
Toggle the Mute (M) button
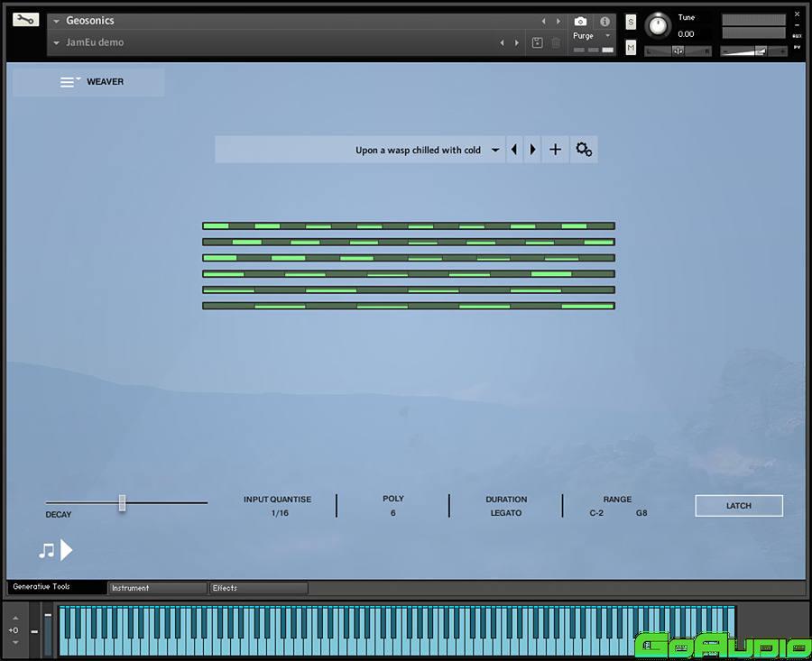[631, 48]
